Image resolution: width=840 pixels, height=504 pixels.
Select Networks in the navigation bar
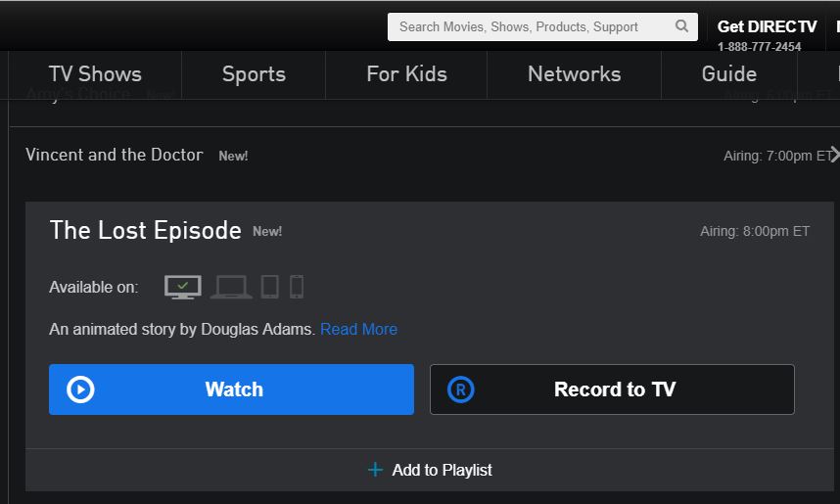click(574, 74)
